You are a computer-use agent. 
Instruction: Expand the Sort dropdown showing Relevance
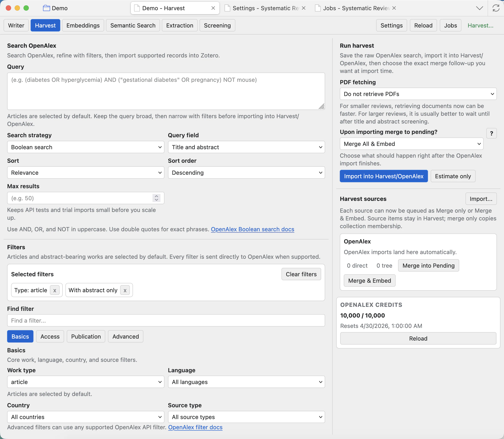tap(86, 172)
